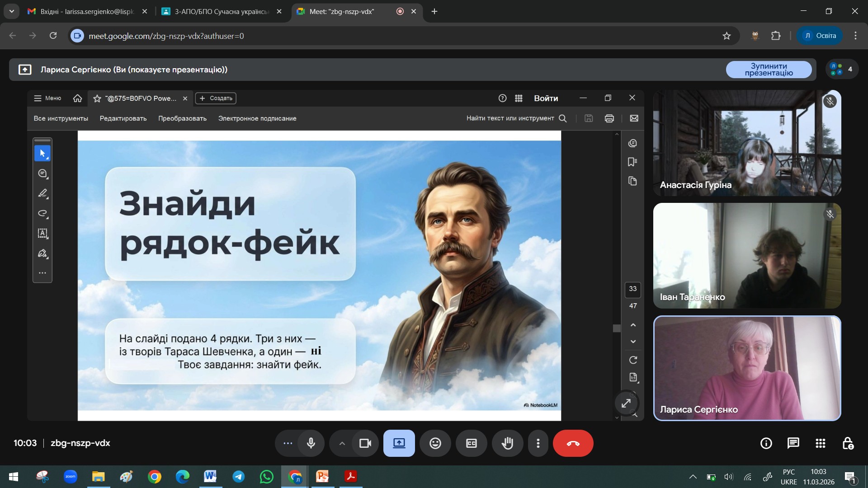
Task: Click the document vertical scrollbar thumb
Action: click(x=617, y=328)
